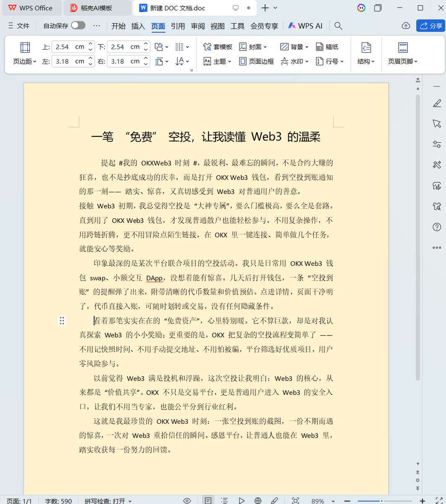Open the settings sliders icon in sidebar

click(437, 144)
